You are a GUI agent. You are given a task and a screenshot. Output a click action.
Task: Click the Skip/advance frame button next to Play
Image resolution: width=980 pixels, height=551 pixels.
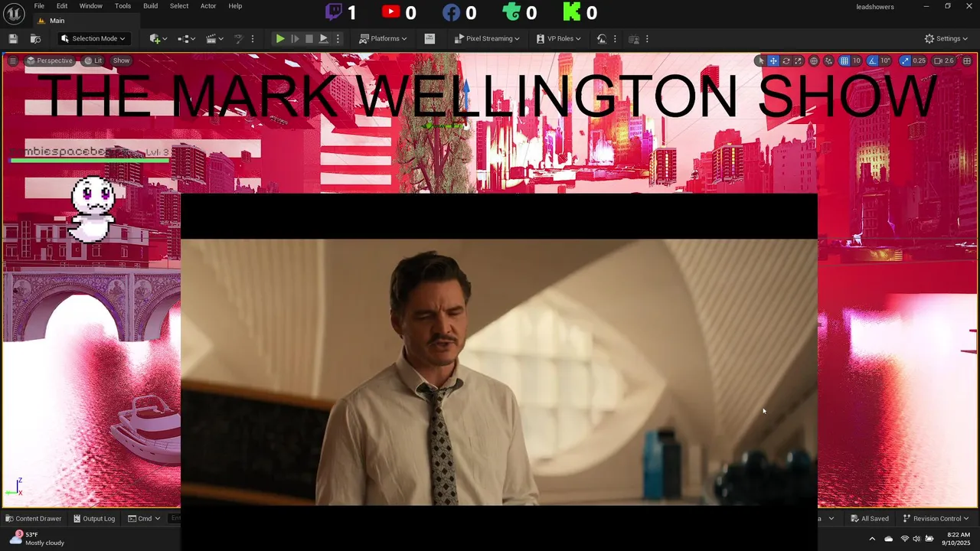tap(295, 39)
